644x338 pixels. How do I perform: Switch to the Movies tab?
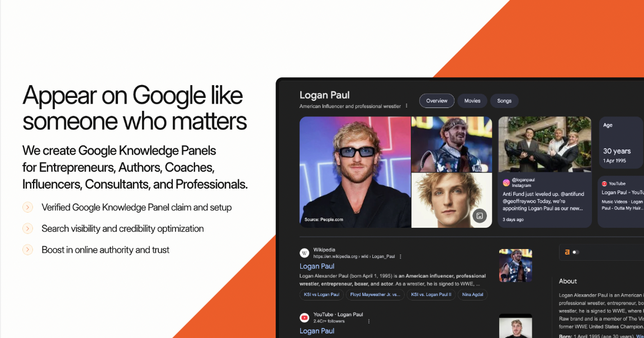[x=472, y=101]
